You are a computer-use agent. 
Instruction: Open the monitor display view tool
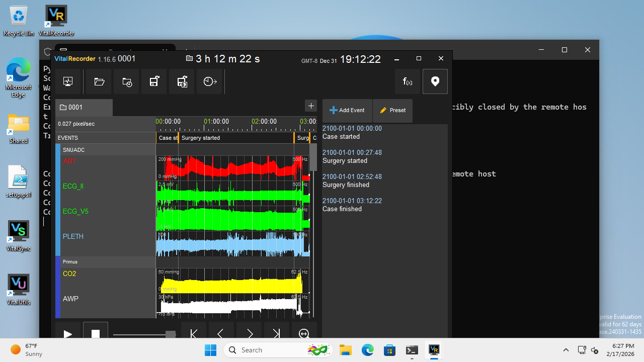click(67, 81)
